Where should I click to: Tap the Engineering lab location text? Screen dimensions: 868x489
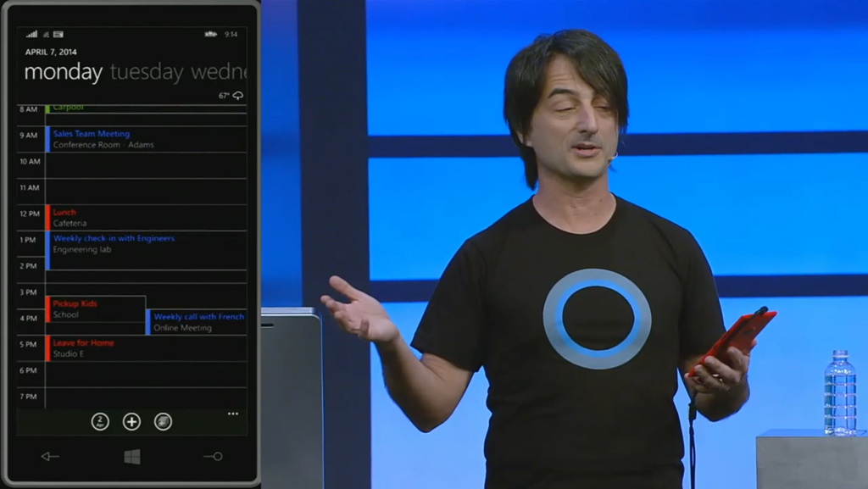(x=82, y=249)
